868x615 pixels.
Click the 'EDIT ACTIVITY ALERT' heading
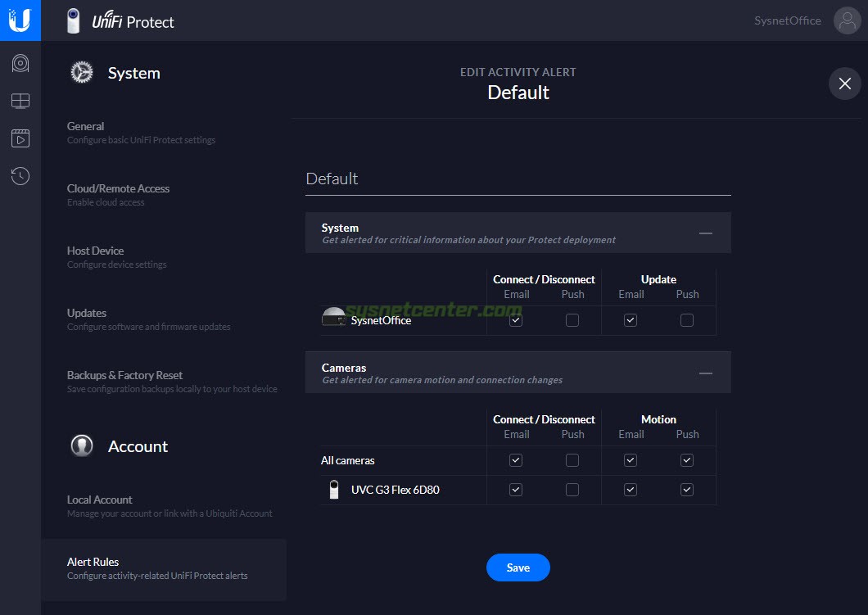(x=518, y=72)
